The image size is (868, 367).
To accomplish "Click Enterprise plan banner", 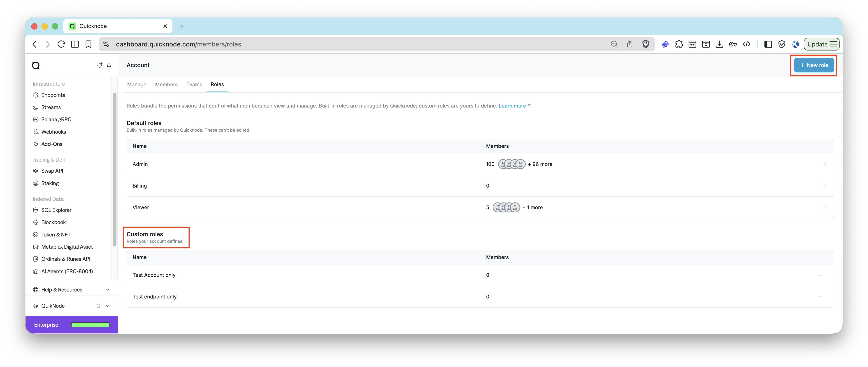I will click(x=72, y=325).
